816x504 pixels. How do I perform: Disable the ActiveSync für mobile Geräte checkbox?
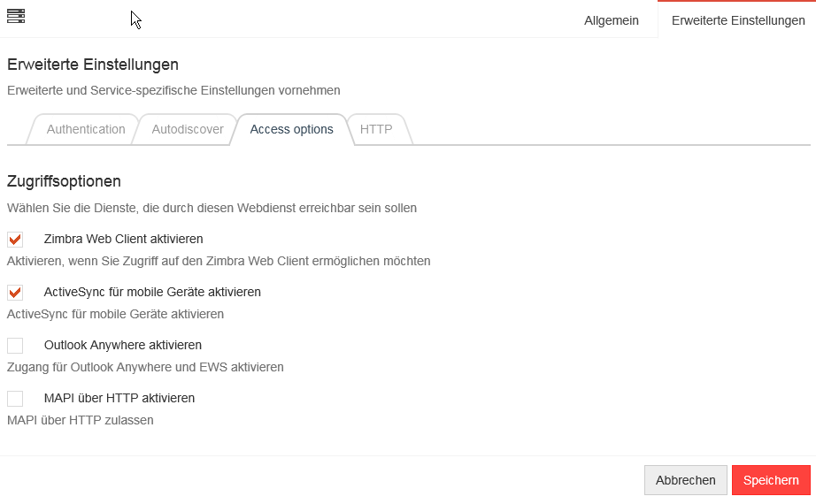(x=15, y=293)
